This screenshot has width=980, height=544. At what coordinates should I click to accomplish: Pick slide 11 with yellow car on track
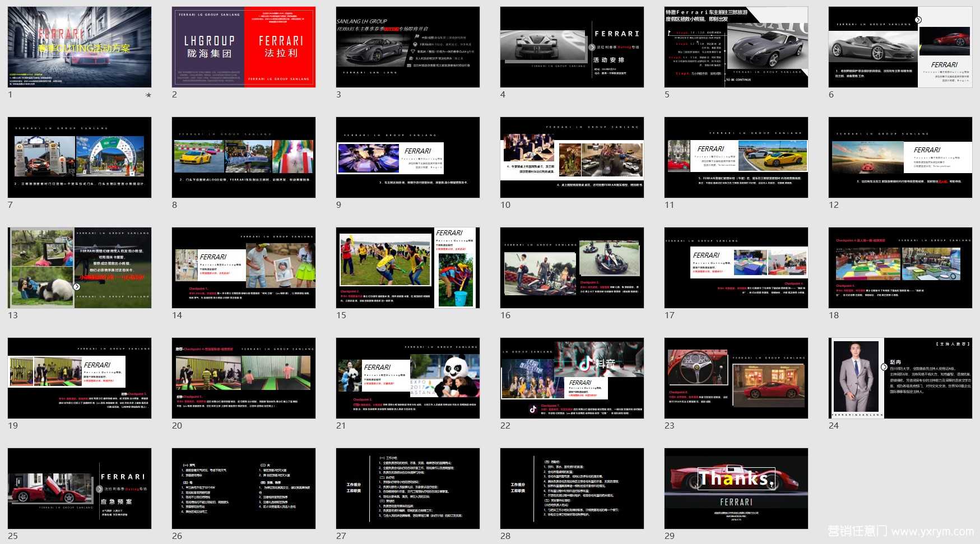(x=736, y=157)
